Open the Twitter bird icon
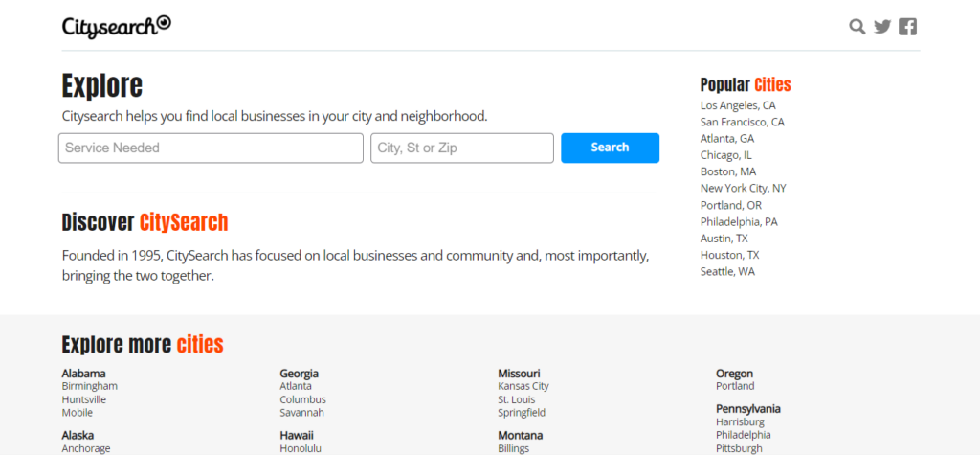This screenshot has height=455, width=980. click(881, 26)
